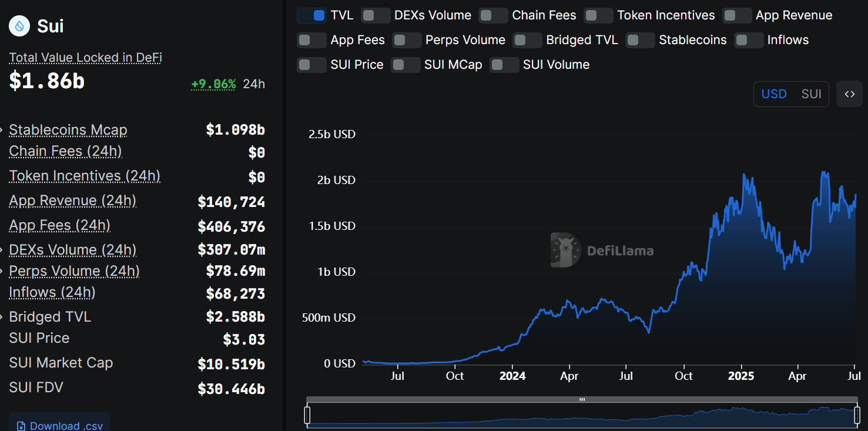Click the SUI Price $3.03 value

[243, 340]
